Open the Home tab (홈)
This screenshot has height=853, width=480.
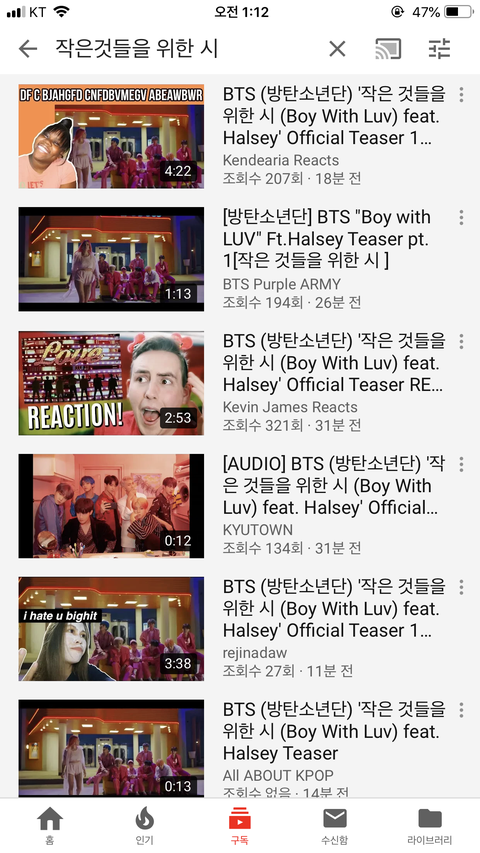coord(50,825)
